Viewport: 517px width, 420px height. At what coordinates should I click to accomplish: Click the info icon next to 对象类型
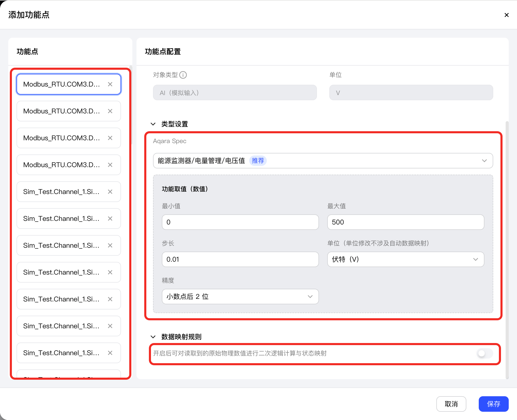point(183,75)
